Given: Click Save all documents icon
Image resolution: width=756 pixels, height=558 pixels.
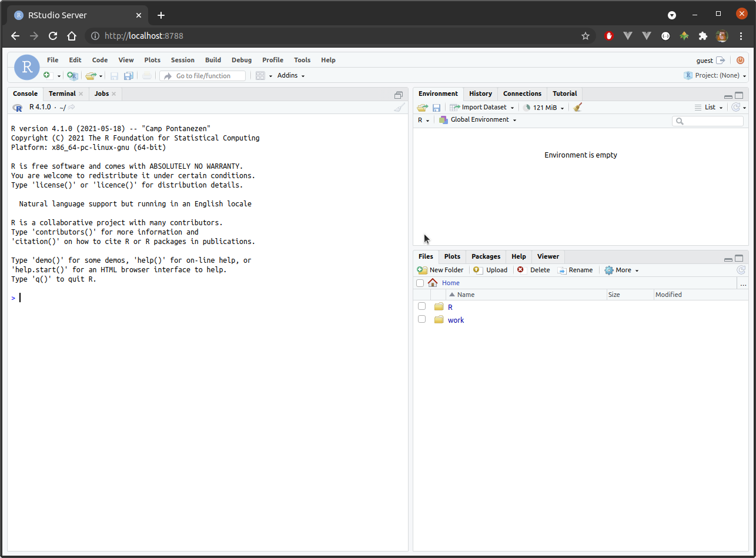Looking at the screenshot, I should point(128,75).
